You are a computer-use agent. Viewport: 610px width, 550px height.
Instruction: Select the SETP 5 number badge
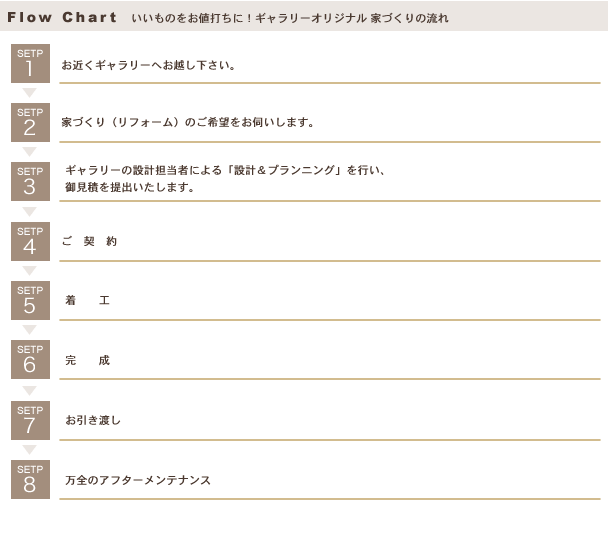click(30, 301)
